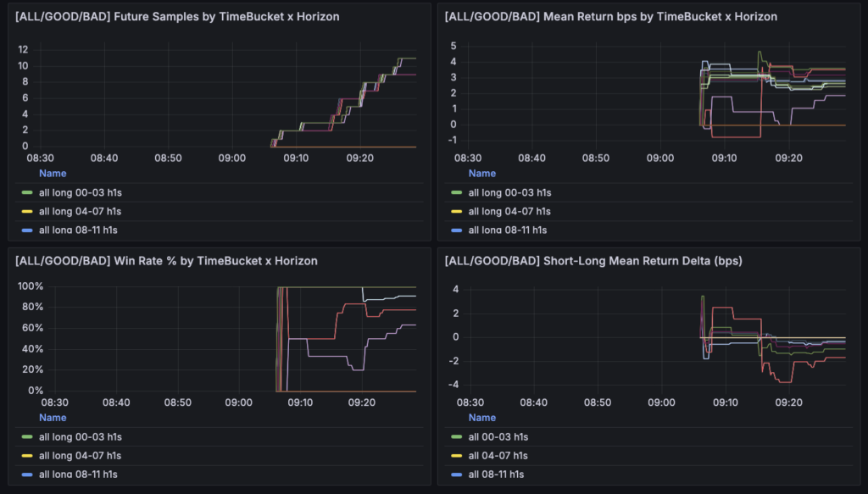Click the Short-Long Mean Return Delta panel title
Image resolution: width=868 pixels, height=494 pixels.
(x=593, y=261)
